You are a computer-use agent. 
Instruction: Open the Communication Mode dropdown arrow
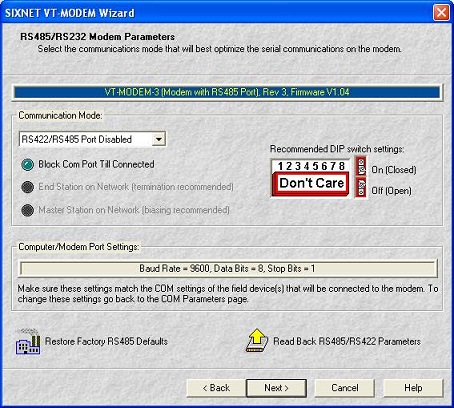[159, 139]
